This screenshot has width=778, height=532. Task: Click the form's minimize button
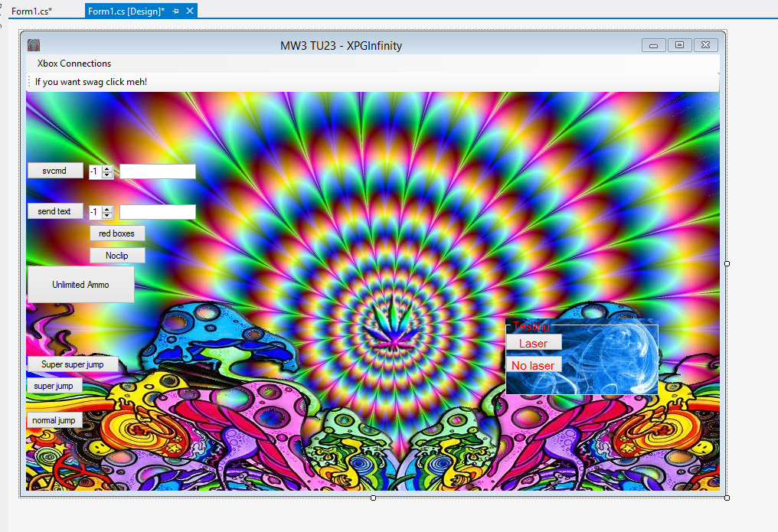(x=653, y=45)
